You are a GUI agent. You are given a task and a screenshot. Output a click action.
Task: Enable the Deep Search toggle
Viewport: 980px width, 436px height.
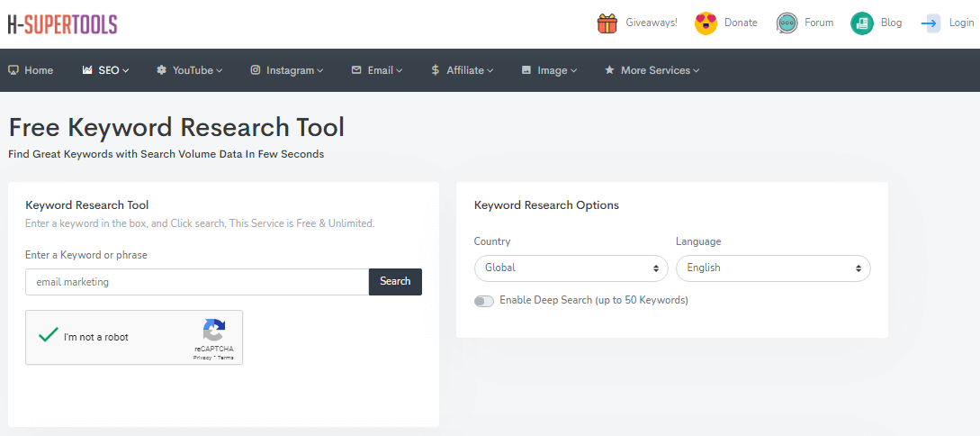[484, 301]
